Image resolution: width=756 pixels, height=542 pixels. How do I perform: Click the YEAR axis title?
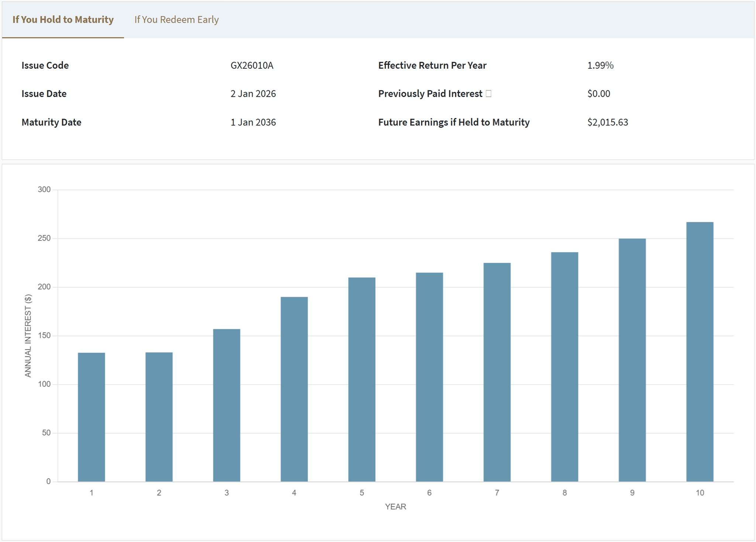tap(395, 507)
